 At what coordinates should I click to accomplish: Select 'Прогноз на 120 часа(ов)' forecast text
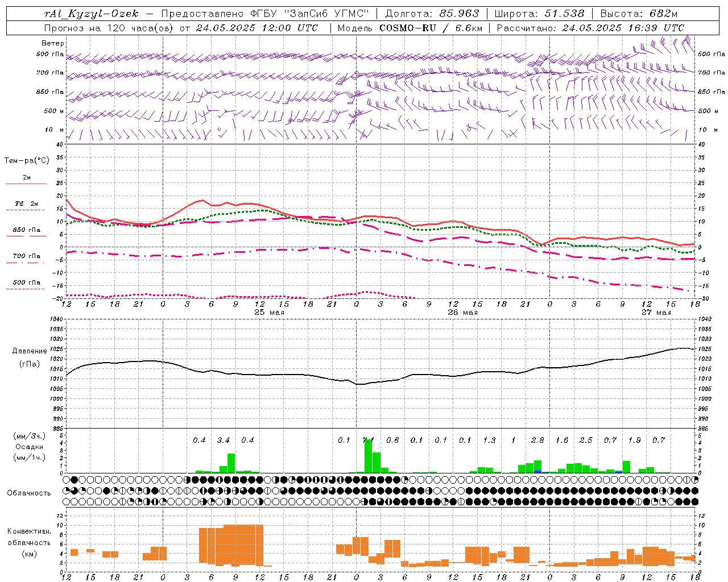click(109, 28)
